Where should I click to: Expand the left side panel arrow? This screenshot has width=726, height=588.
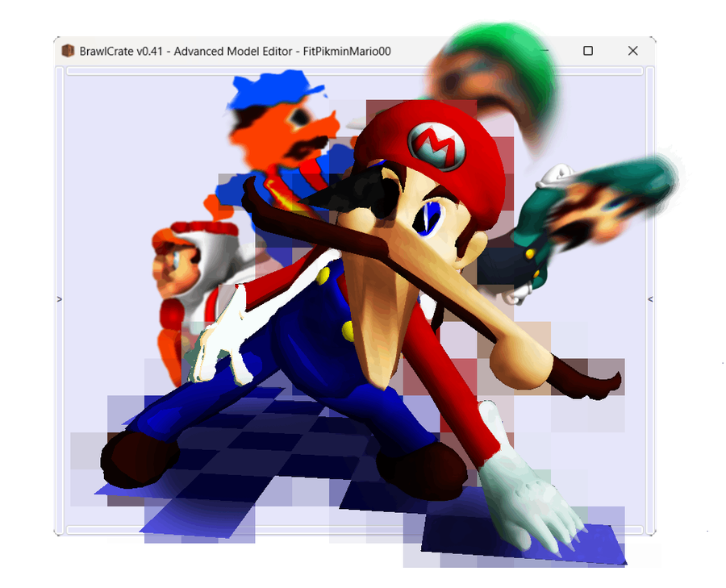click(59, 299)
